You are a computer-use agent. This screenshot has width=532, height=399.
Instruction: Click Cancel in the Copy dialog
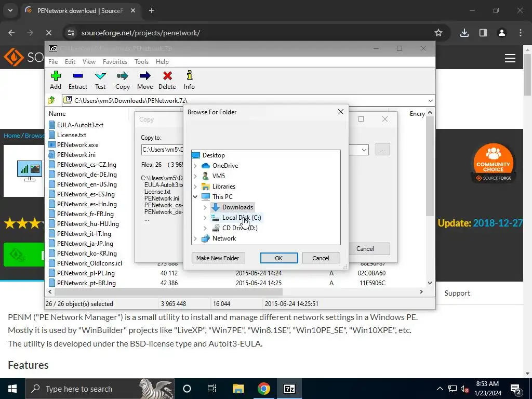click(x=369, y=249)
